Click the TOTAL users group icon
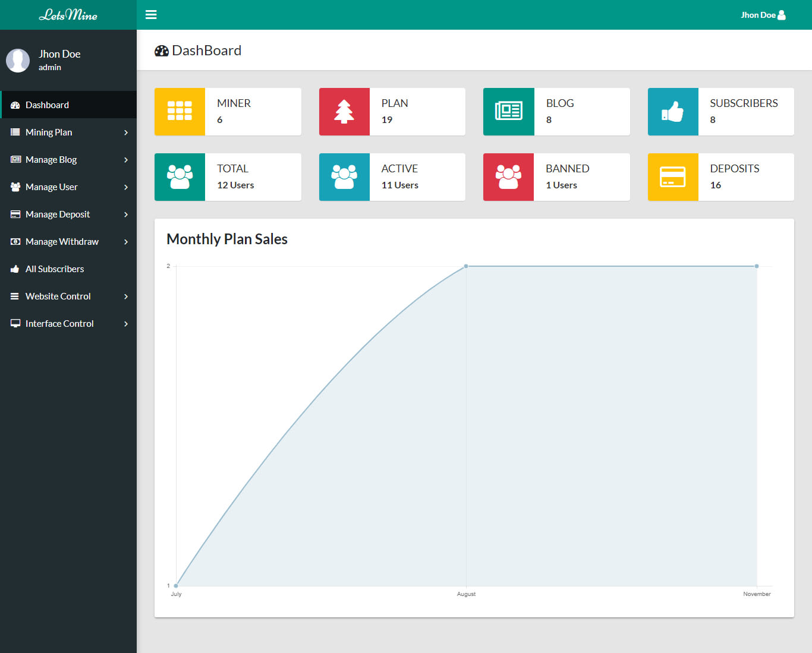This screenshot has height=653, width=812. (180, 177)
